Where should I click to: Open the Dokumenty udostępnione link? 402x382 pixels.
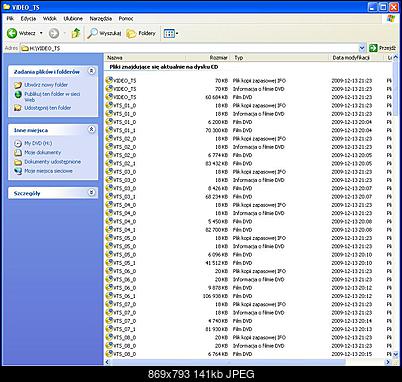(x=52, y=162)
